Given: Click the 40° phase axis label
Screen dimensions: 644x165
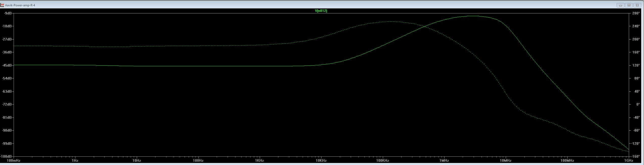Looking at the screenshot, I should point(637,91).
